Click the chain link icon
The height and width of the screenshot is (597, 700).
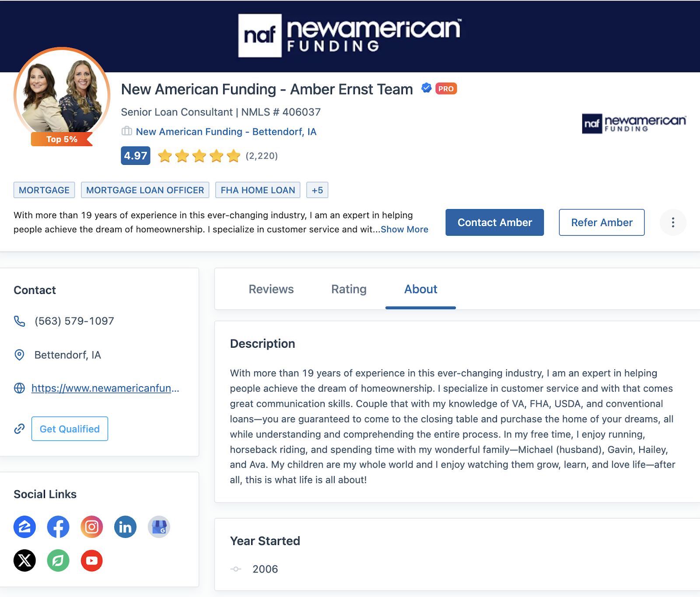19,429
